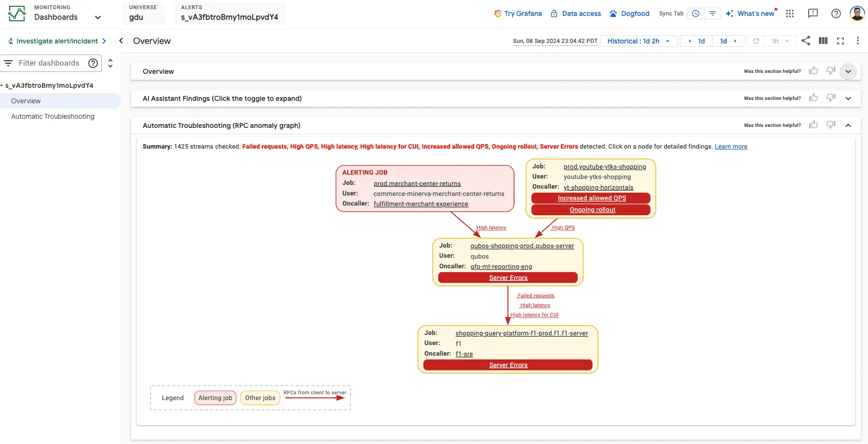
Task: Click the Sync Tab filter icon
Action: coord(712,14)
